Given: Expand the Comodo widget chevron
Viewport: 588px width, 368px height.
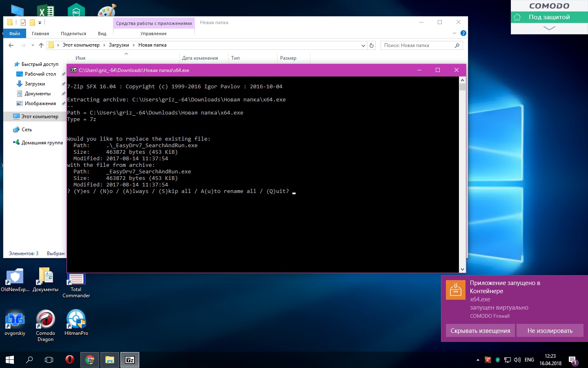Looking at the screenshot, I should pos(549,28).
